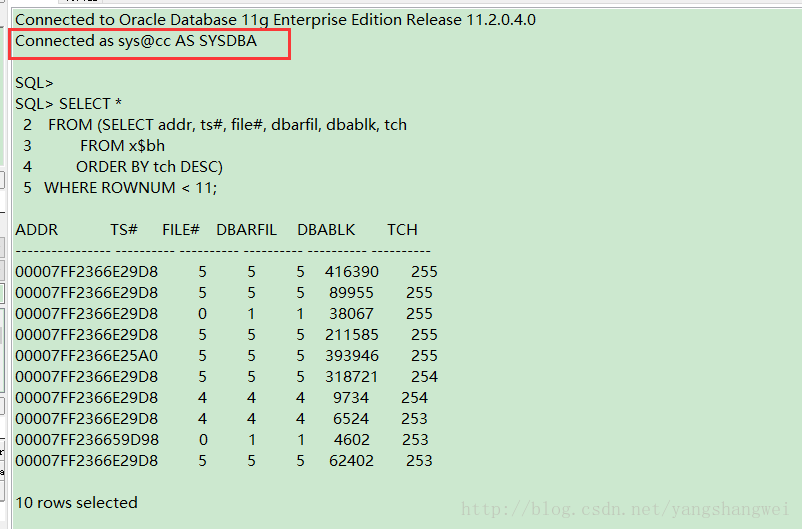The width and height of the screenshot is (802, 529).
Task: Click the Oracle Database 11g release banner line
Action: point(275,20)
